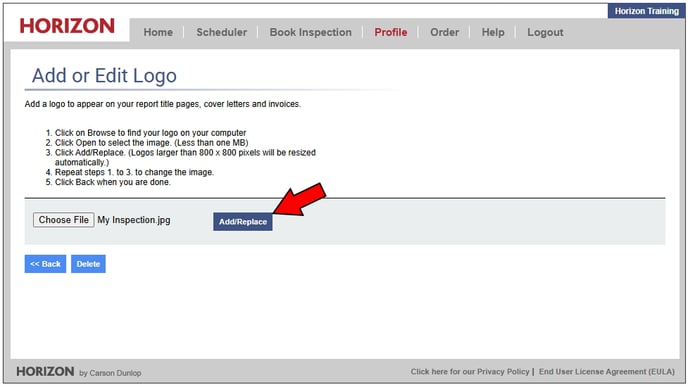
Task: Open the Home menu item
Action: point(158,32)
